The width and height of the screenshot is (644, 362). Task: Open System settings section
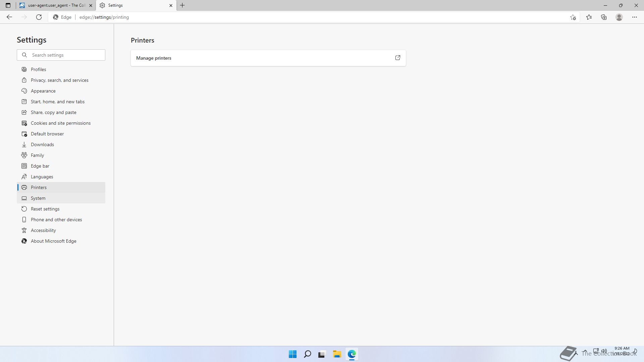(61, 198)
